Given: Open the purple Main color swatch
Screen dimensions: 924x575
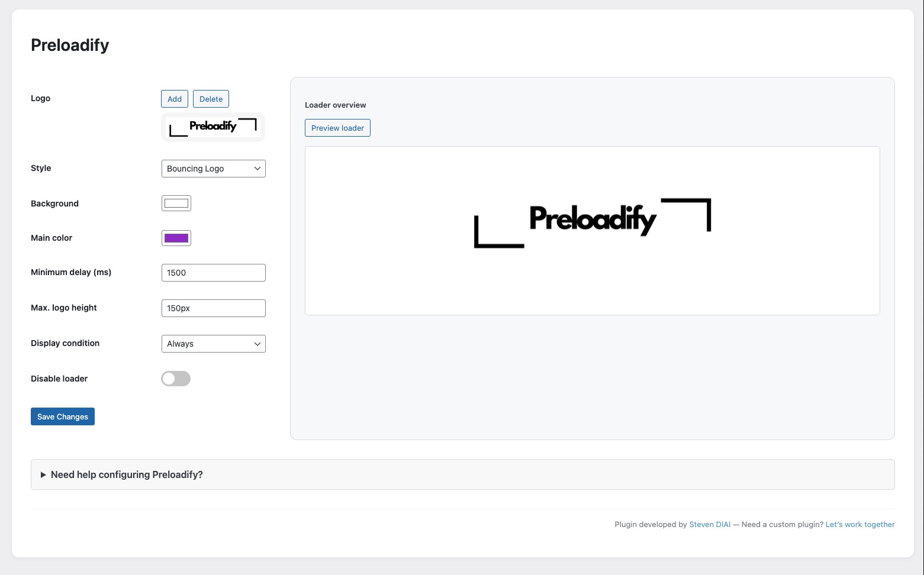Looking at the screenshot, I should [x=176, y=238].
